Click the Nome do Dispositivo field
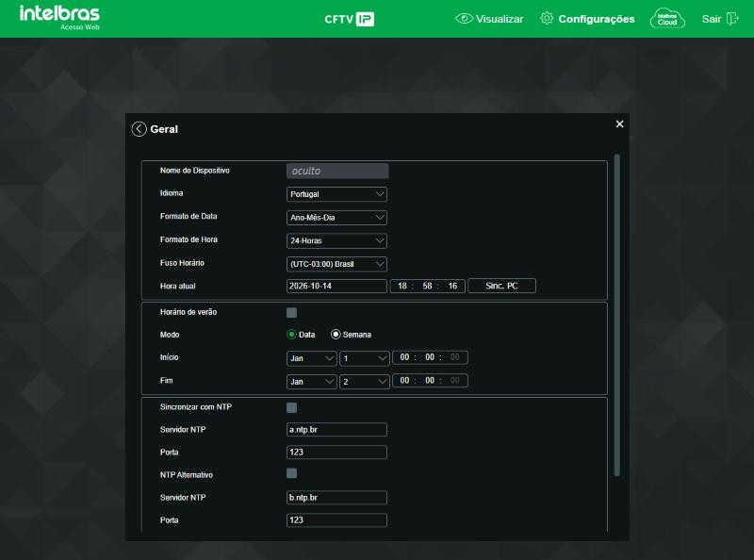This screenshot has width=754, height=560. 337,171
